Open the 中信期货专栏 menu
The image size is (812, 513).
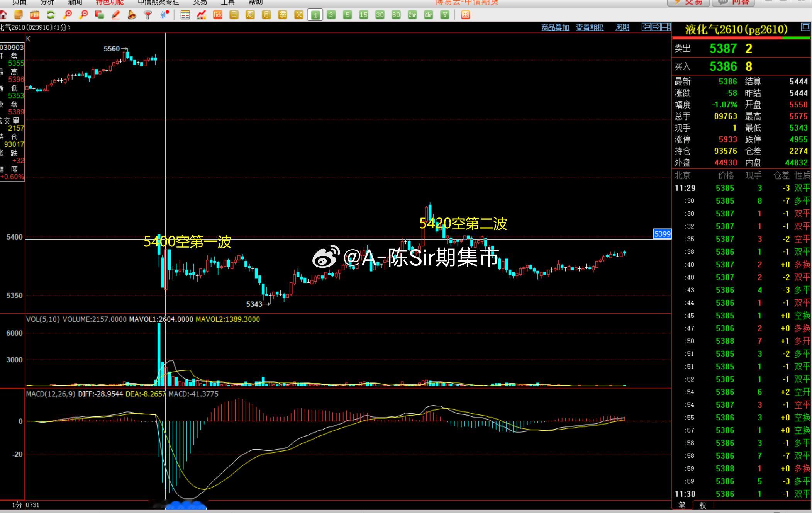[158, 2]
